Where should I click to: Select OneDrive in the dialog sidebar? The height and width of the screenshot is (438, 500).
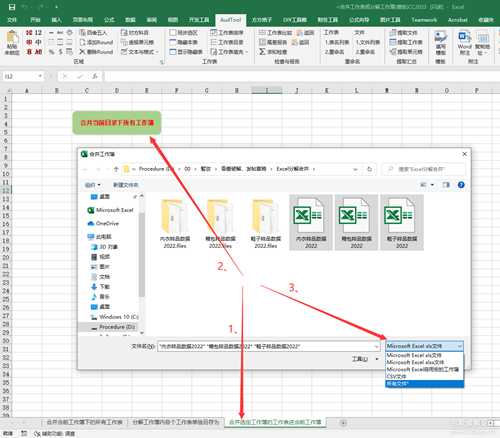pyautogui.click(x=103, y=223)
